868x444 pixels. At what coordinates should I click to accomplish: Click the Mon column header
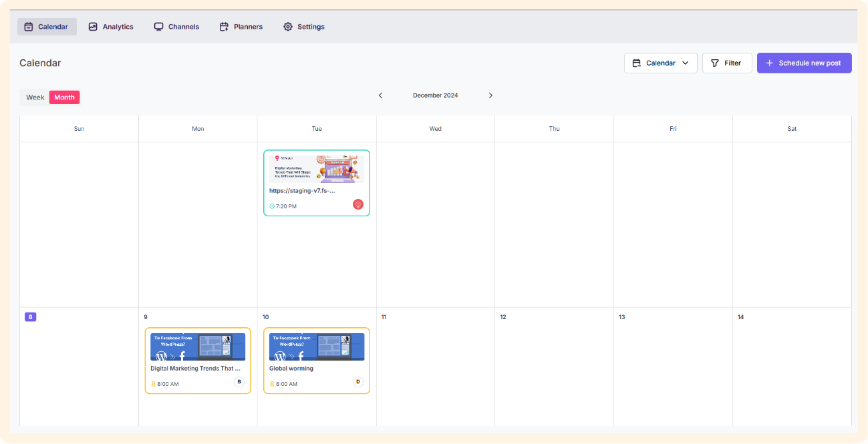coord(198,129)
